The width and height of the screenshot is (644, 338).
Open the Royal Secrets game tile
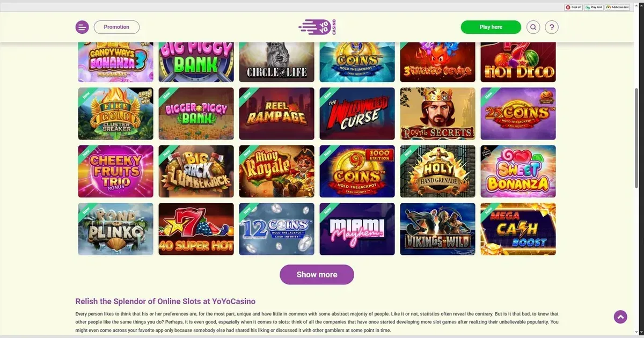coord(437,114)
